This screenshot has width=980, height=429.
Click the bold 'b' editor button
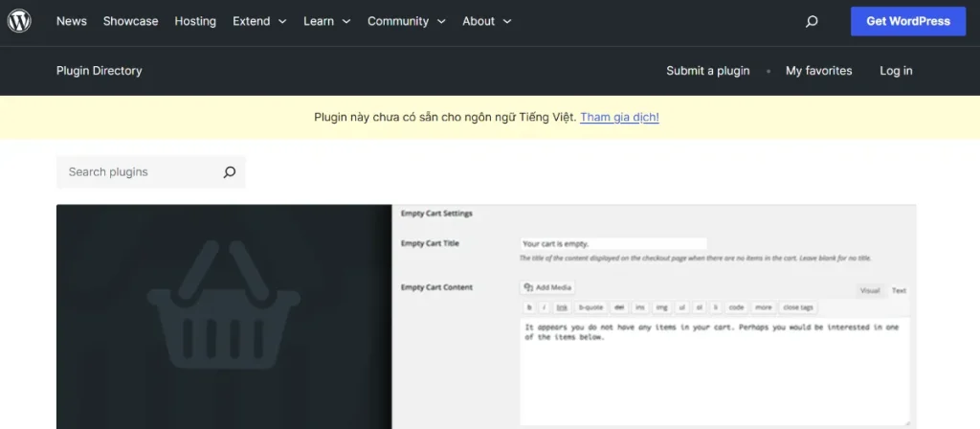point(528,307)
